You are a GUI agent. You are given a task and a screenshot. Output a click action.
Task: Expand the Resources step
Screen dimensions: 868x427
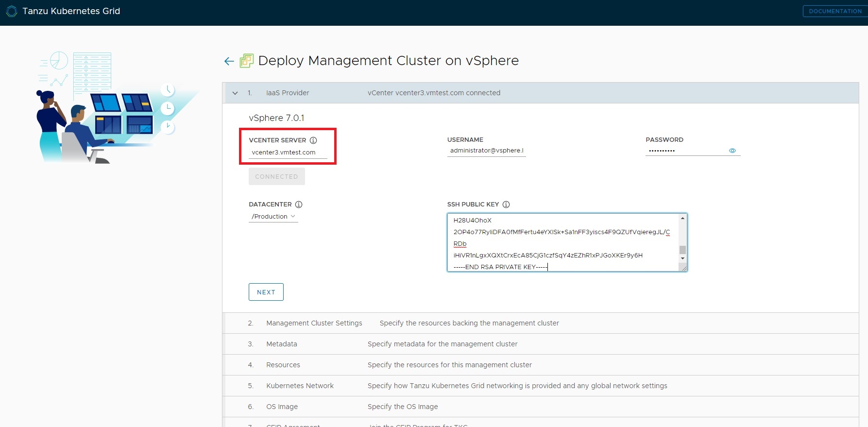pyautogui.click(x=541, y=365)
